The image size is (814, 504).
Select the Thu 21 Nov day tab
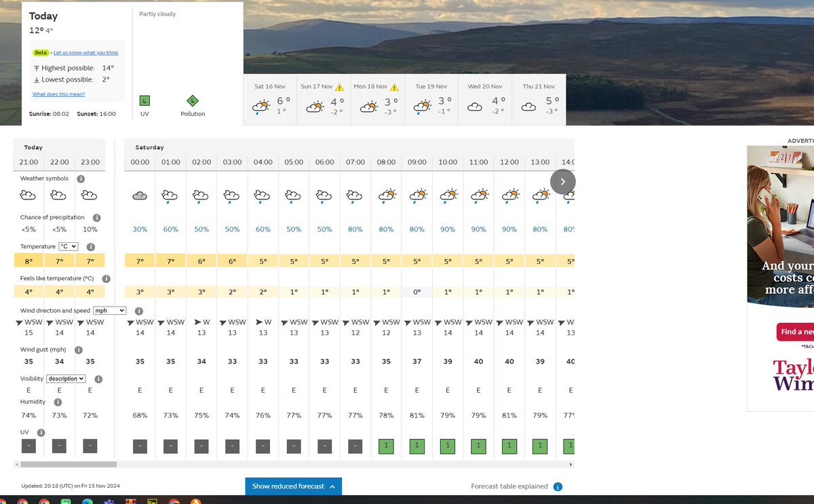click(x=538, y=100)
